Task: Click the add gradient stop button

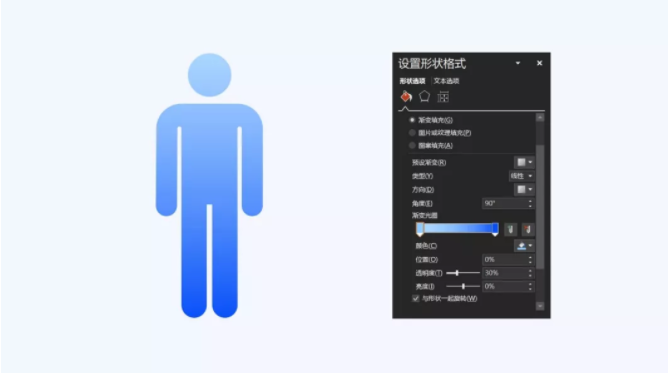Action: point(510,230)
